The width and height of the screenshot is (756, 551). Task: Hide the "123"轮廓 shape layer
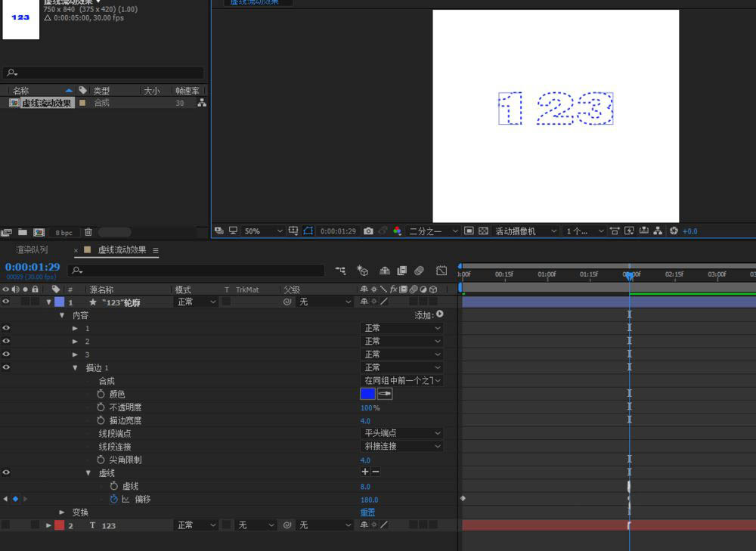(6, 302)
